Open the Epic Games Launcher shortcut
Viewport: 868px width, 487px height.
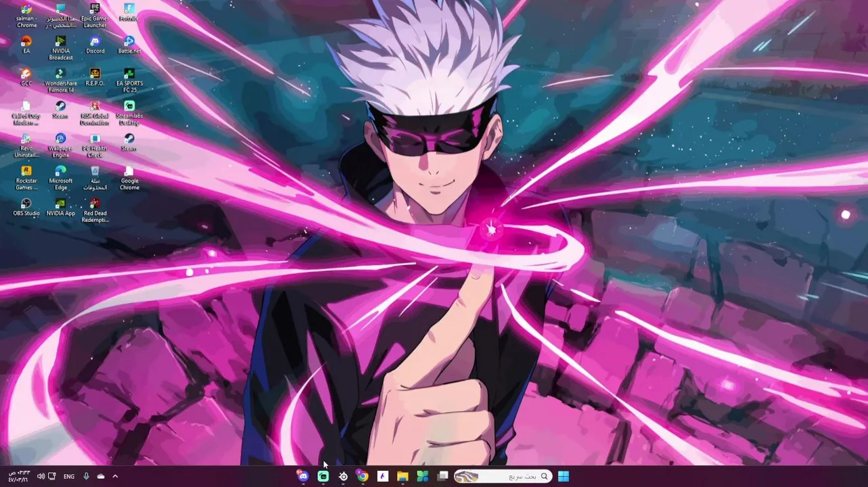tap(95, 16)
